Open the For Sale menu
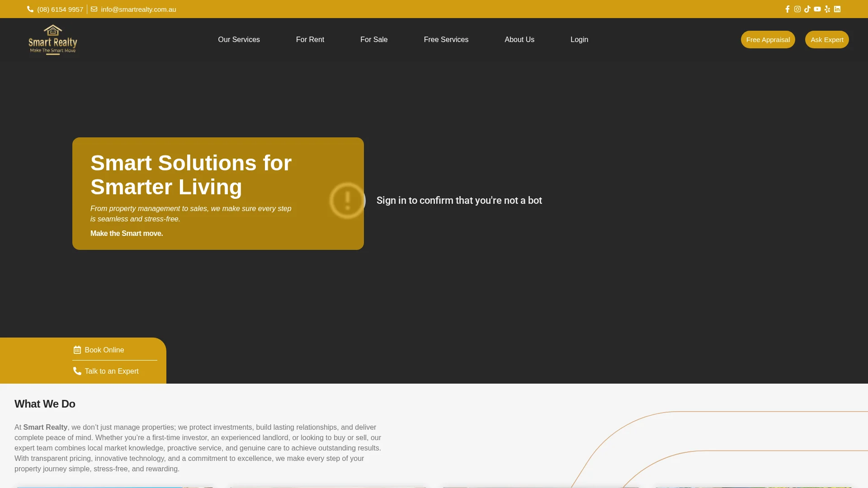Image resolution: width=868 pixels, height=488 pixels. coord(374,40)
